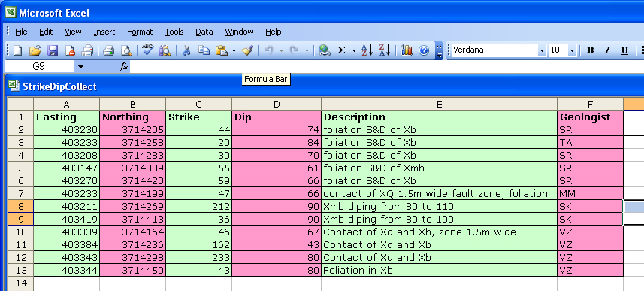Sort descending Z to A
Image resolution: width=644 pixels, height=291 pixels.
(385, 50)
